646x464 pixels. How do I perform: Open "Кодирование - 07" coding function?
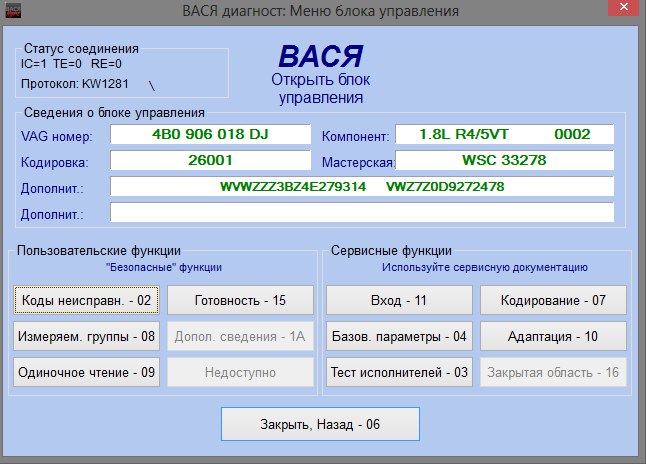point(553,300)
